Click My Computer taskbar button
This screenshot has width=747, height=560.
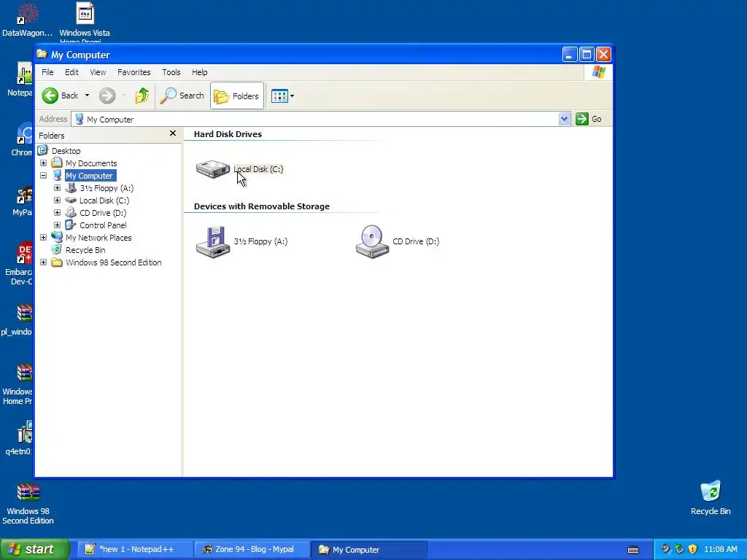tap(368, 550)
